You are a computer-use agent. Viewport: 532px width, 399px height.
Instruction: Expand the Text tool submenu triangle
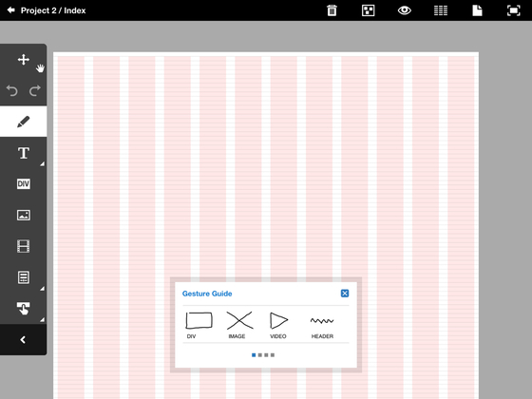43,164
